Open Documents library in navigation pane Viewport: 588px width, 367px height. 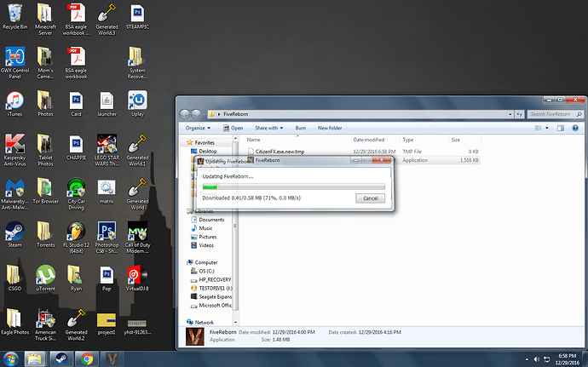pyautogui.click(x=207, y=220)
